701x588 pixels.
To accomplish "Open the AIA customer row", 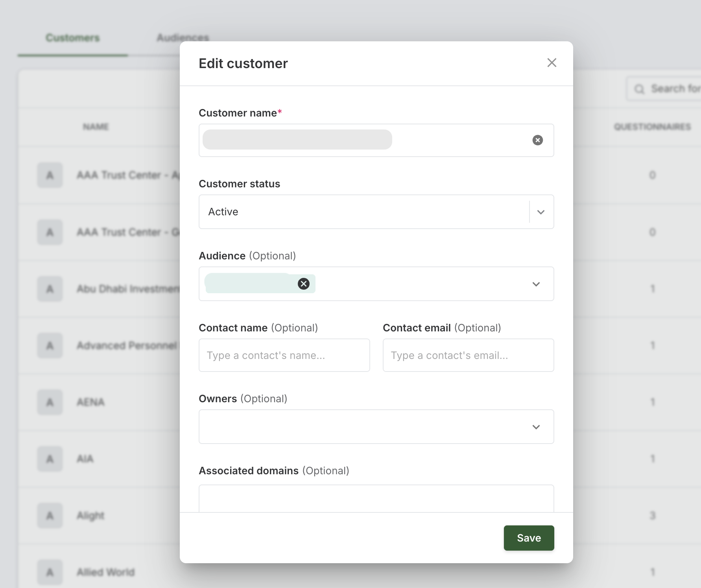I will (85, 459).
